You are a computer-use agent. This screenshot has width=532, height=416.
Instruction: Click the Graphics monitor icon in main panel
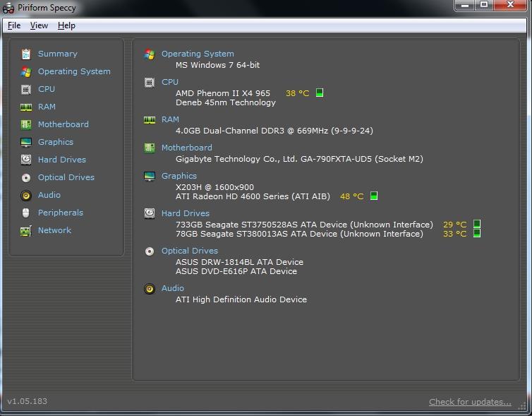click(150, 177)
